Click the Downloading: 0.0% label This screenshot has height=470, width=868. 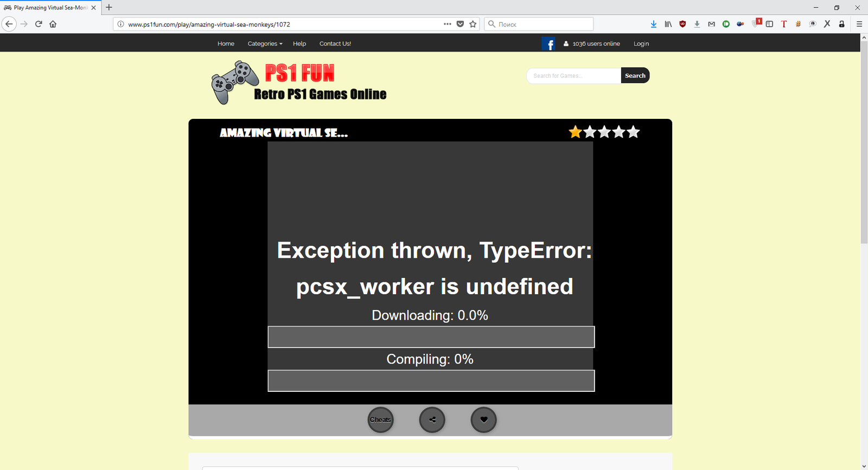click(430, 315)
